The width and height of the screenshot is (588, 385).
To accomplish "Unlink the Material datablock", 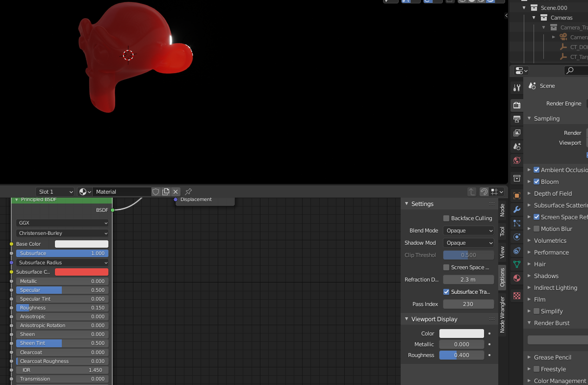I will (176, 192).
